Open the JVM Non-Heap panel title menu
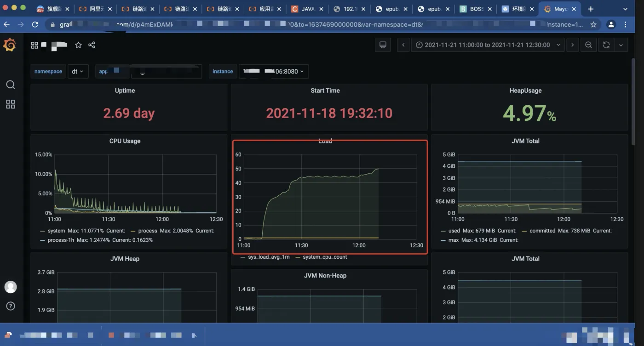644x346 pixels. click(x=325, y=276)
